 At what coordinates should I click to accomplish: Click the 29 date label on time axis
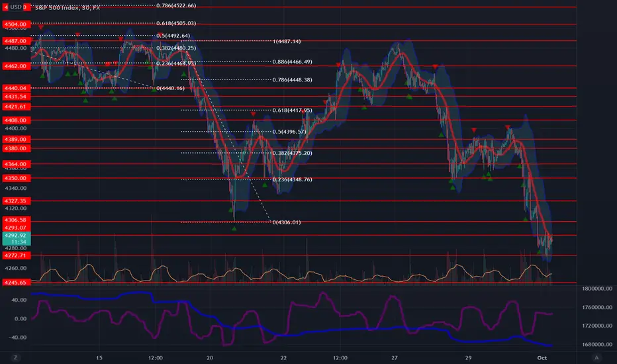[468, 357]
